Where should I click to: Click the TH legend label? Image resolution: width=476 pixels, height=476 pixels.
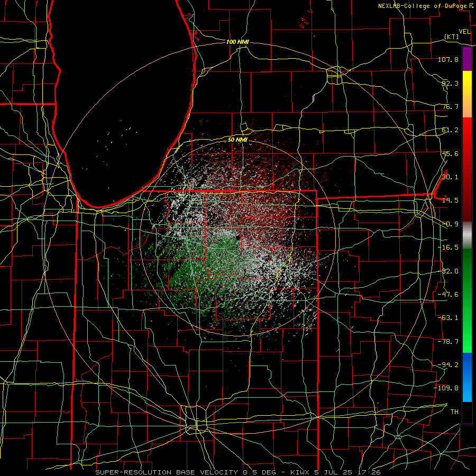click(454, 412)
